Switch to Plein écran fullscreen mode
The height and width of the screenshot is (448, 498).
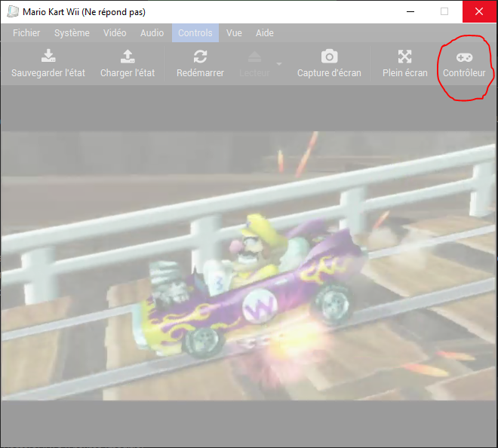[x=405, y=63]
